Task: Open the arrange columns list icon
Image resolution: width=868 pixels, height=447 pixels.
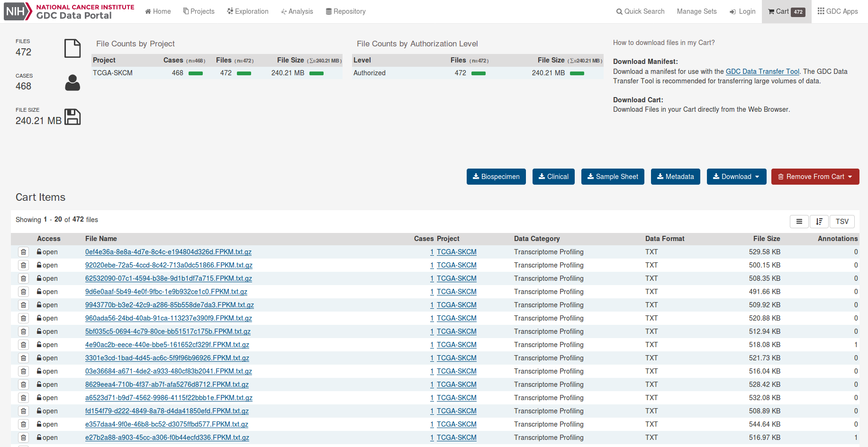Action: [799, 222]
